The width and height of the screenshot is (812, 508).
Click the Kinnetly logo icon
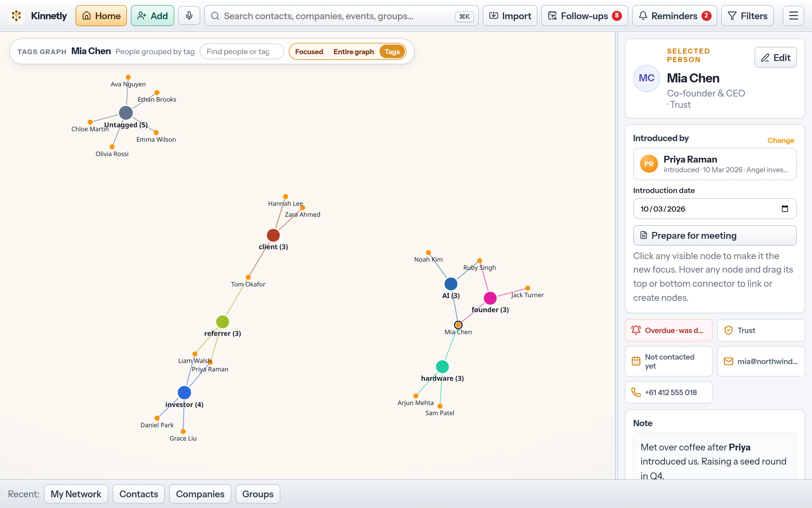pyautogui.click(x=16, y=16)
